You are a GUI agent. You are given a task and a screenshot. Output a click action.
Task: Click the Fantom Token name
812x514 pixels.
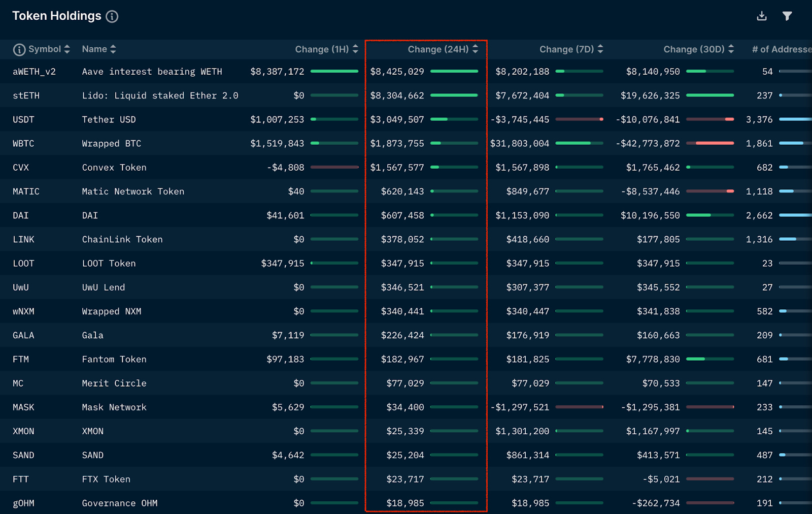click(x=114, y=359)
